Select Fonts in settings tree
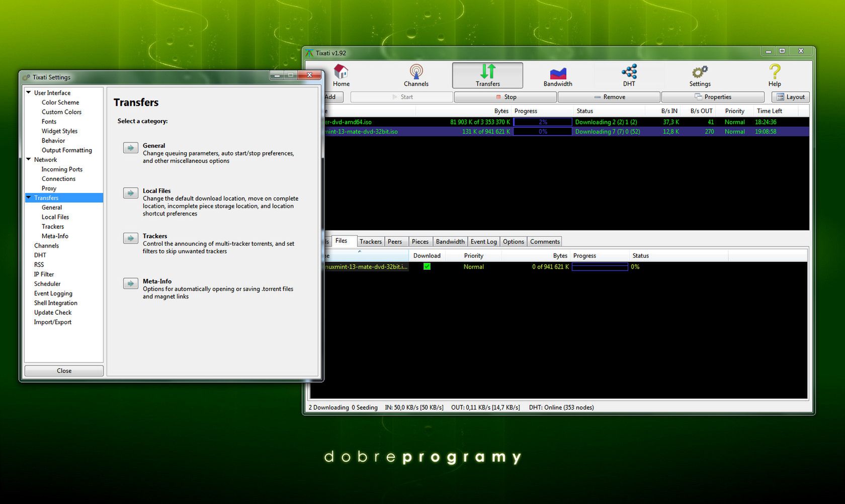This screenshot has width=845, height=504. click(49, 121)
